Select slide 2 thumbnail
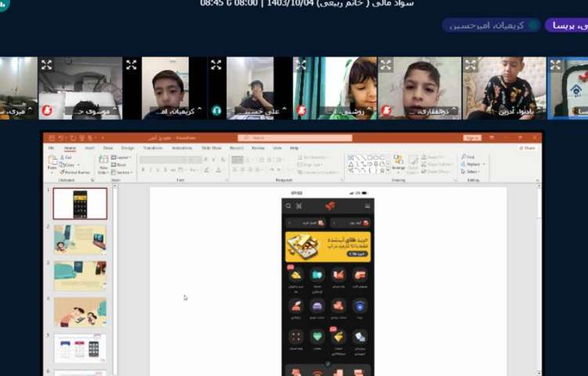 pyautogui.click(x=80, y=240)
